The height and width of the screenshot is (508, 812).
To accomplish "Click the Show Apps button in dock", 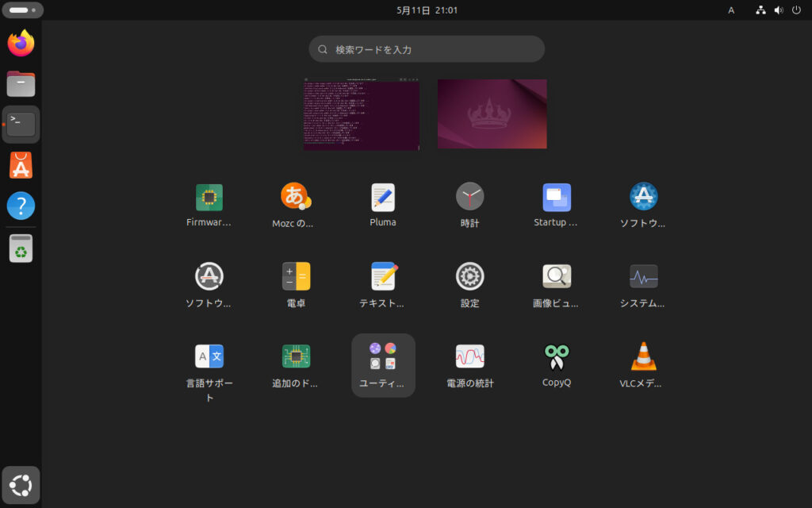I will 21,484.
